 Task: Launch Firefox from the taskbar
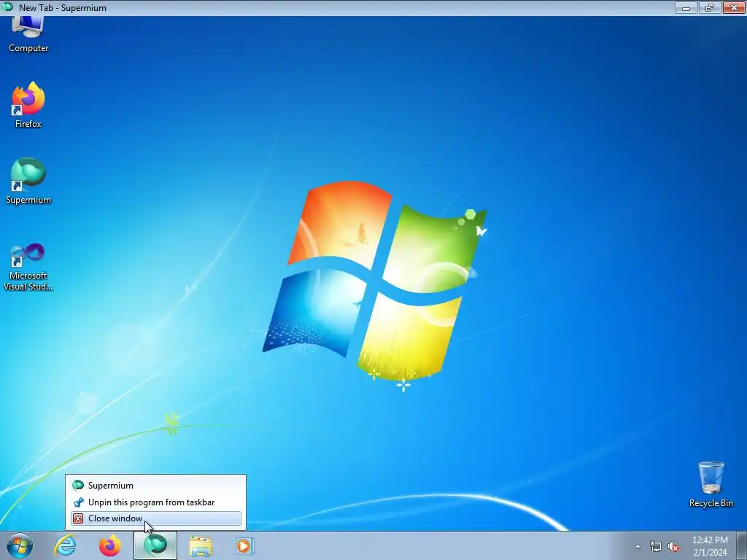(x=109, y=545)
